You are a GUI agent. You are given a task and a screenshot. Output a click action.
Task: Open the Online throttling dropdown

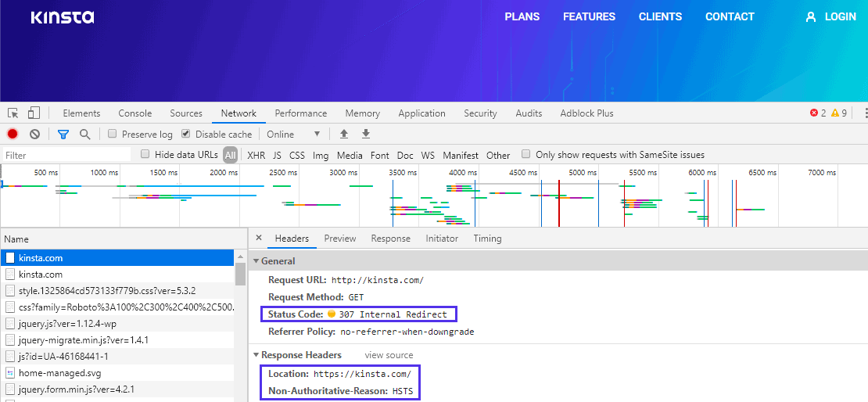click(294, 134)
